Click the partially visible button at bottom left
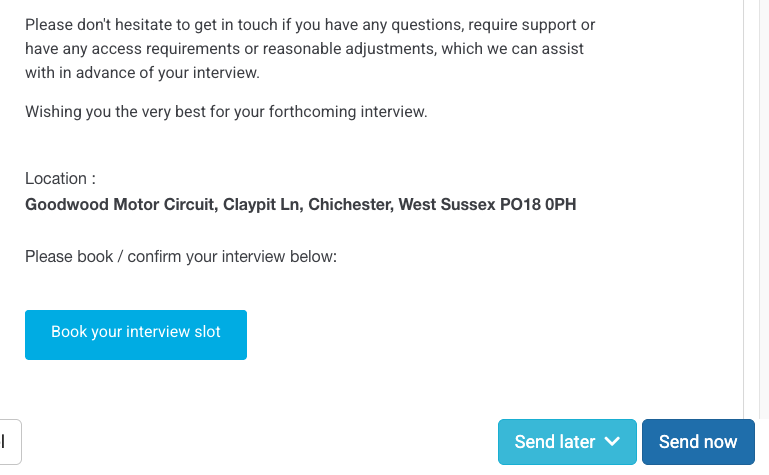This screenshot has width=769, height=475. click(9, 442)
